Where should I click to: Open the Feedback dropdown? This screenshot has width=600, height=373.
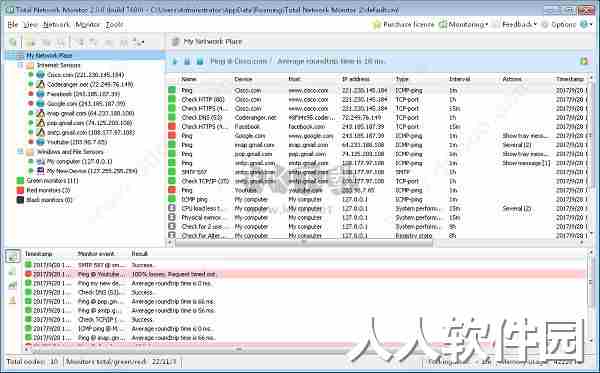[514, 24]
